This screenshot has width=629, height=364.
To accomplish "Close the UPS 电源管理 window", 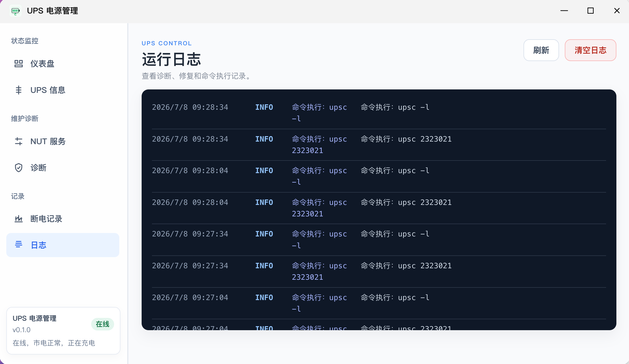I will coord(617,11).
